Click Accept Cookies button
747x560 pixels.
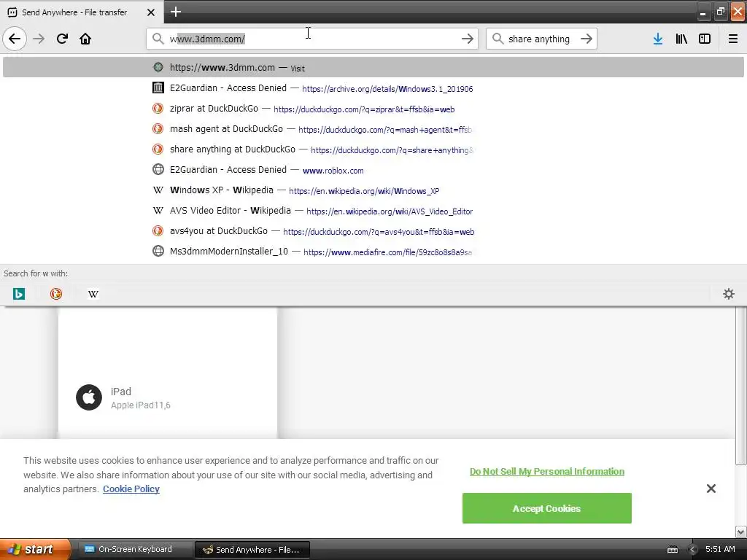[547, 508]
